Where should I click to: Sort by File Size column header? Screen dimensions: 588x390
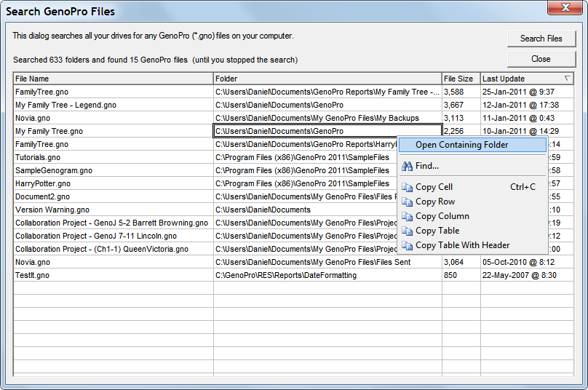(x=461, y=79)
